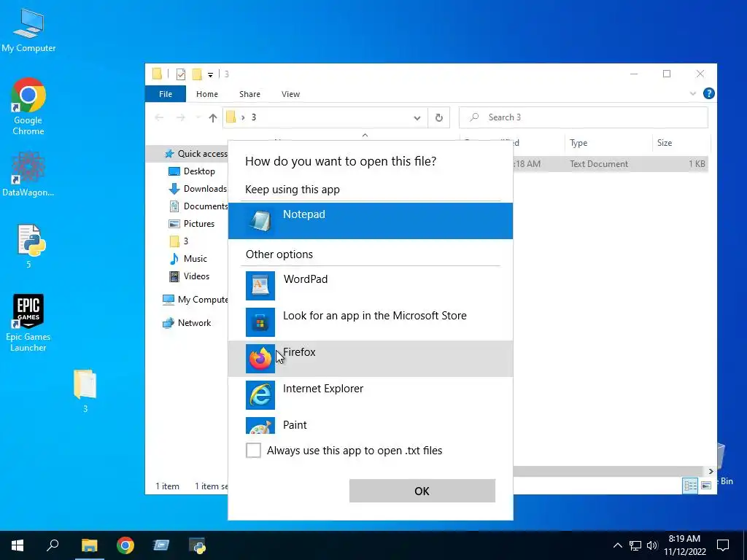Viewport: 747px width, 560px height.
Task: Open Explorer help with the question mark icon
Action: [x=709, y=93]
